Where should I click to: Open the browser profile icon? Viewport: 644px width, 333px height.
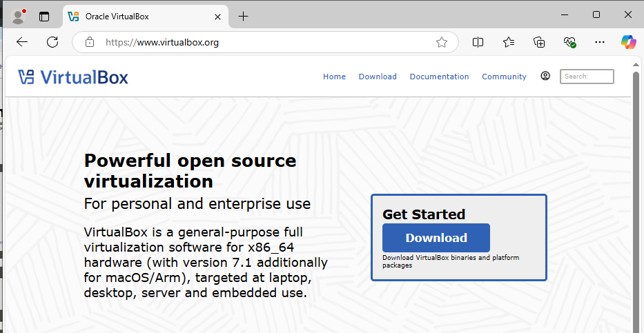[18, 17]
